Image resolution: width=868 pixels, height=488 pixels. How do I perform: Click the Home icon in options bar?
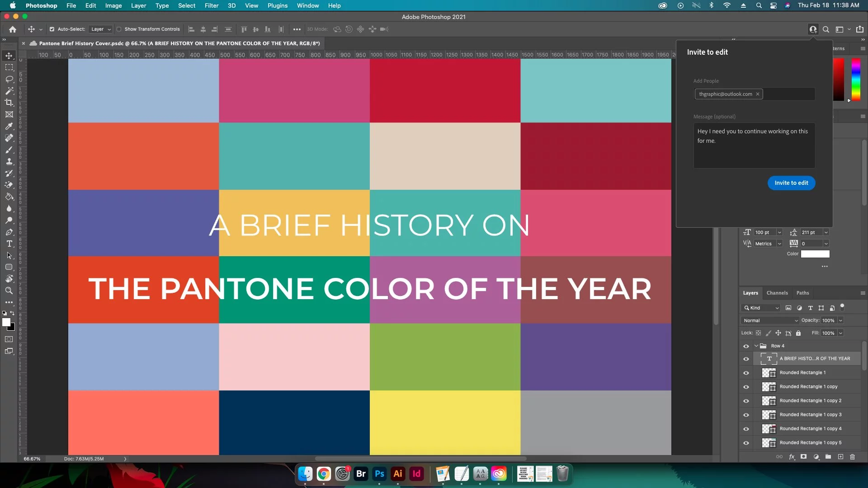(13, 29)
